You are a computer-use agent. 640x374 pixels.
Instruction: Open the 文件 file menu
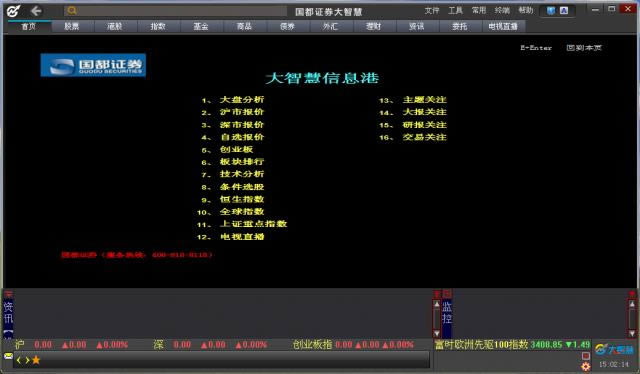coord(432,10)
